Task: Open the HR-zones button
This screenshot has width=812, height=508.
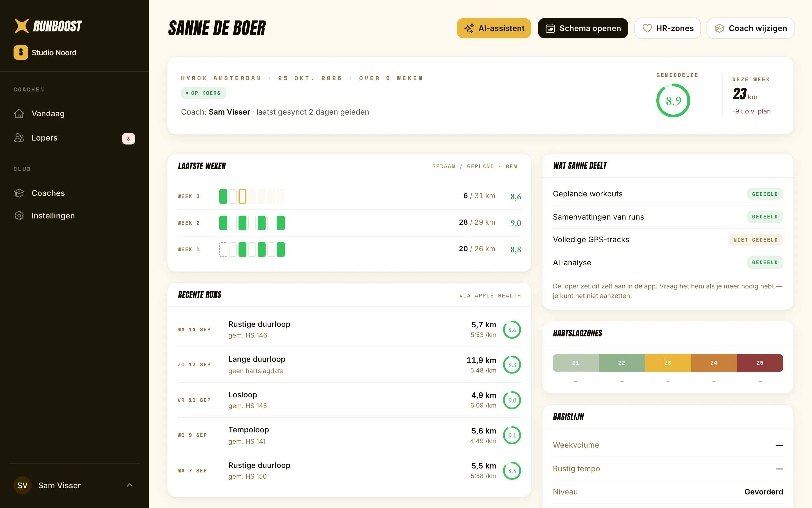Action: [x=667, y=28]
